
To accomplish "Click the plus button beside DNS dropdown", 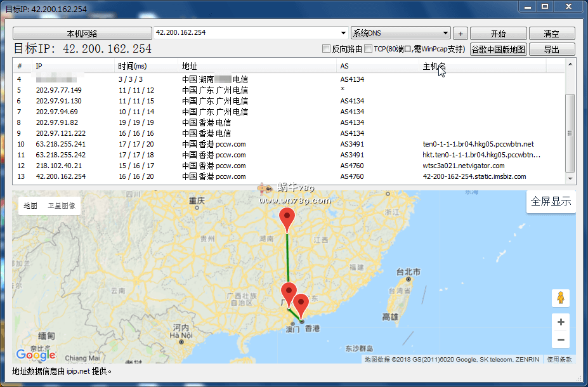I will pyautogui.click(x=461, y=34).
